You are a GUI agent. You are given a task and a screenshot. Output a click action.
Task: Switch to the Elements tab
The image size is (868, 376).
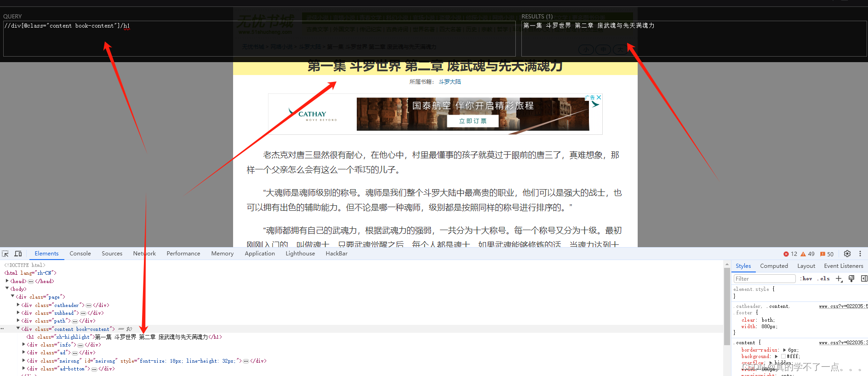pos(46,254)
